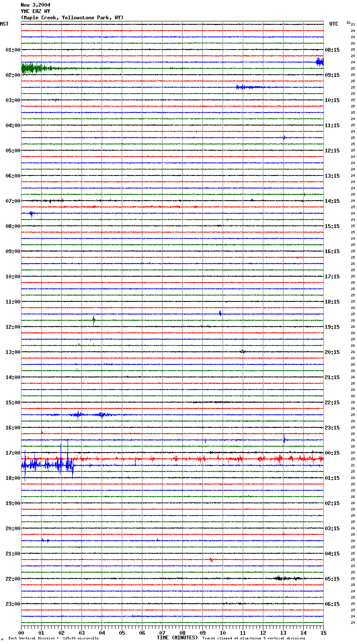Select the 20:15 UTC time label
357x644 pixels.
[332, 352]
